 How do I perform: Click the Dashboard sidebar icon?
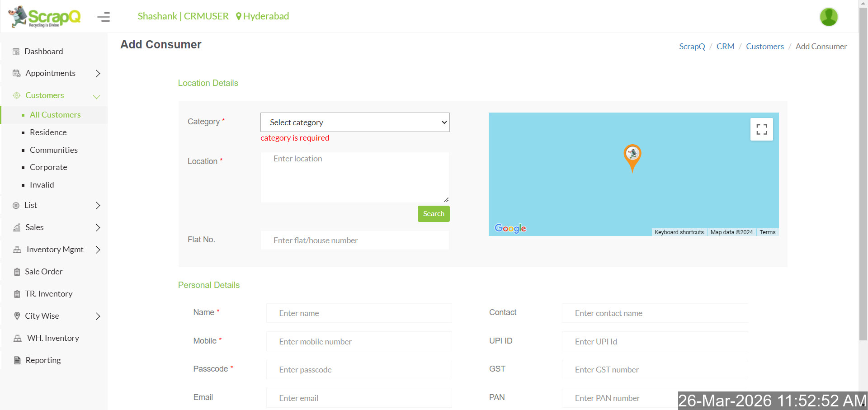16,52
